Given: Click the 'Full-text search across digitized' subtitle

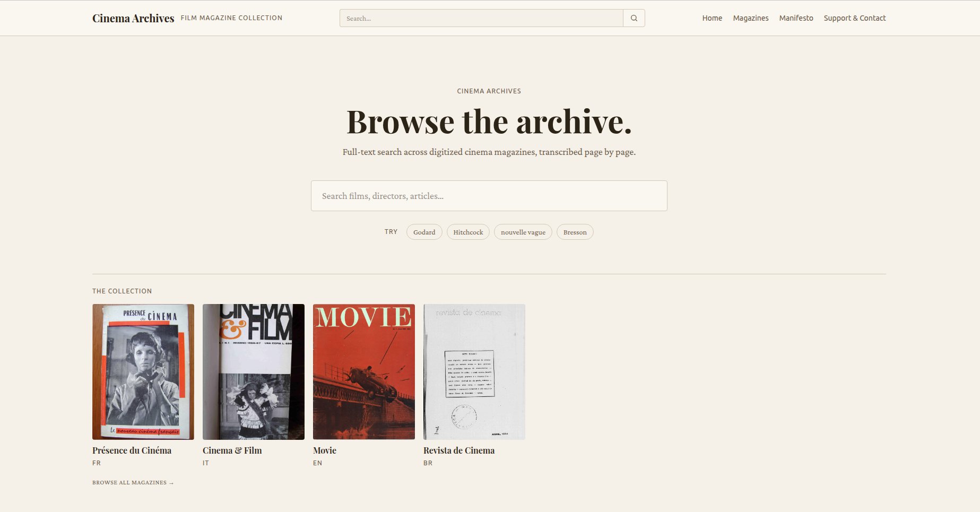Looking at the screenshot, I should click(489, 152).
